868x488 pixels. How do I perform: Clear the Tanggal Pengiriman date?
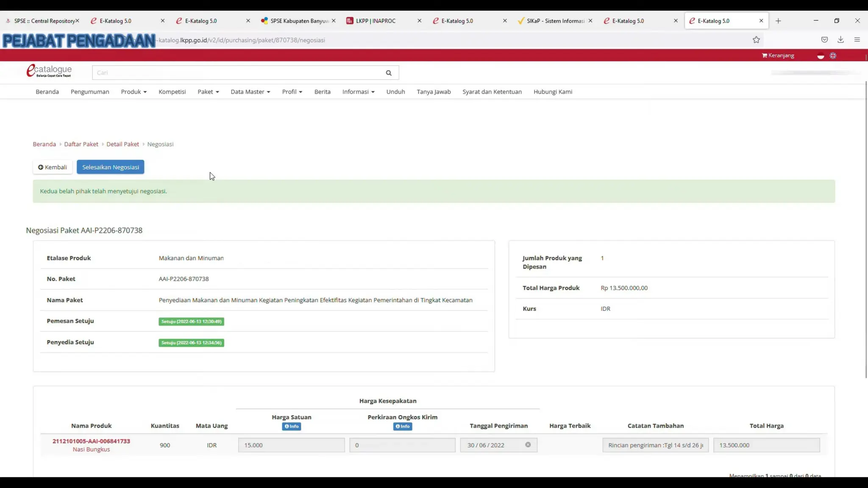coord(528,445)
